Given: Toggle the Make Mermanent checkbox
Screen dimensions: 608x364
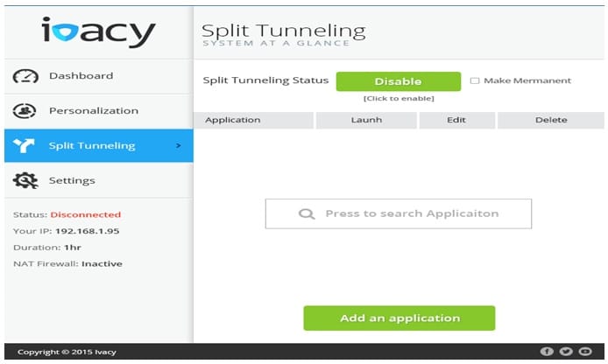Looking at the screenshot, I should [475, 80].
